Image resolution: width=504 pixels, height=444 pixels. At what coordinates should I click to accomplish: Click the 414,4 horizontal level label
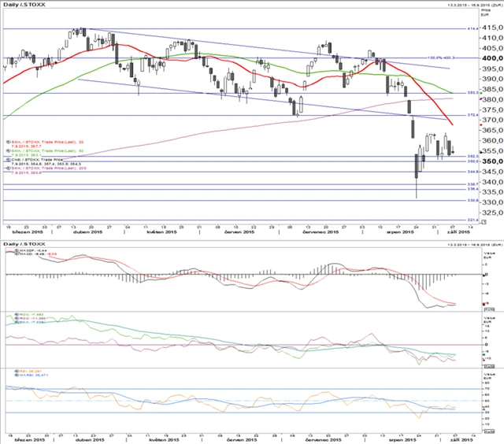pyautogui.click(x=472, y=28)
